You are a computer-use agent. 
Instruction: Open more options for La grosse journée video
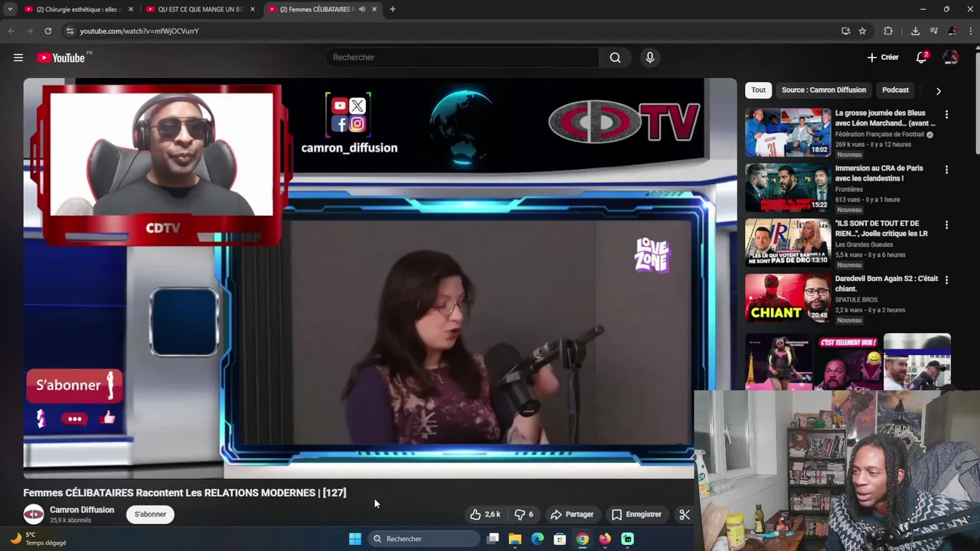click(946, 115)
